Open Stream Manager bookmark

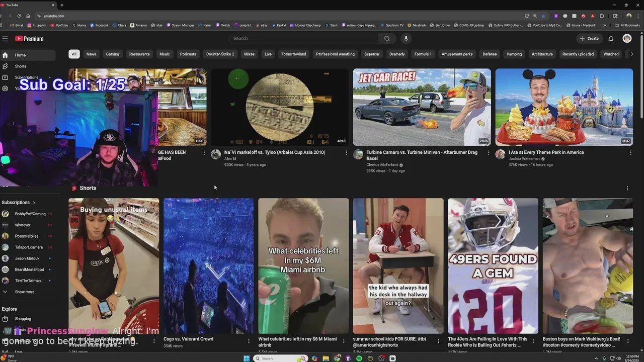[180, 25]
